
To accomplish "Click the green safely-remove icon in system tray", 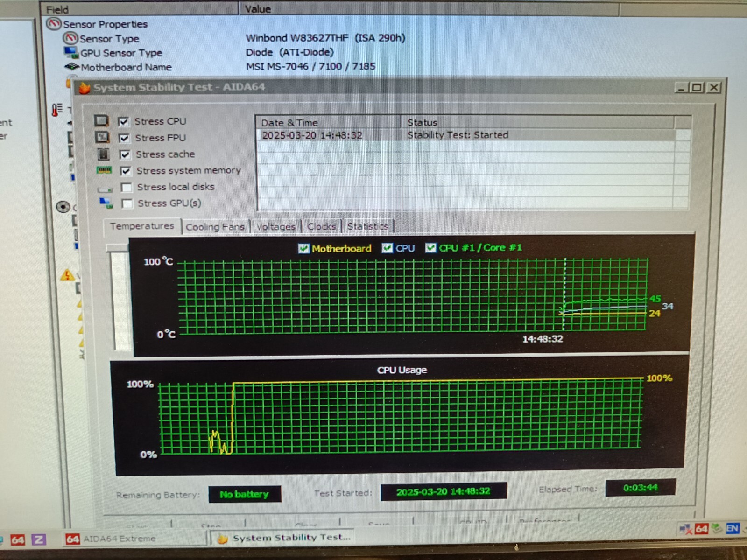I will click(x=717, y=528).
